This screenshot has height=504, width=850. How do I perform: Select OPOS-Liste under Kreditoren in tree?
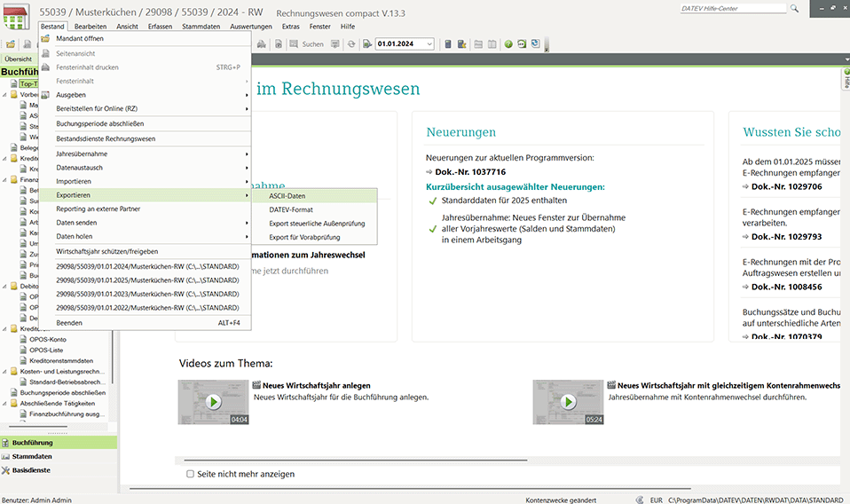pos(47,350)
